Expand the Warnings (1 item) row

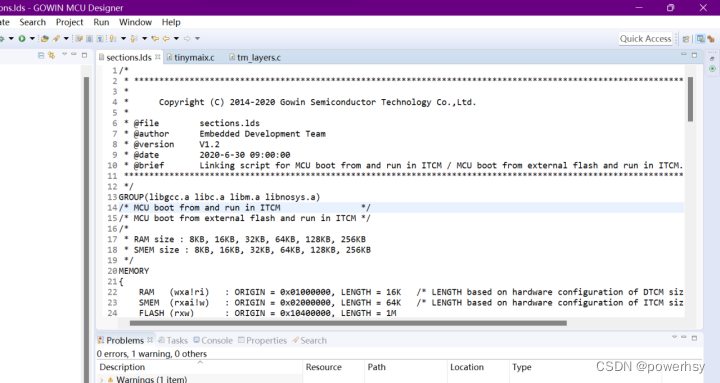click(101, 380)
